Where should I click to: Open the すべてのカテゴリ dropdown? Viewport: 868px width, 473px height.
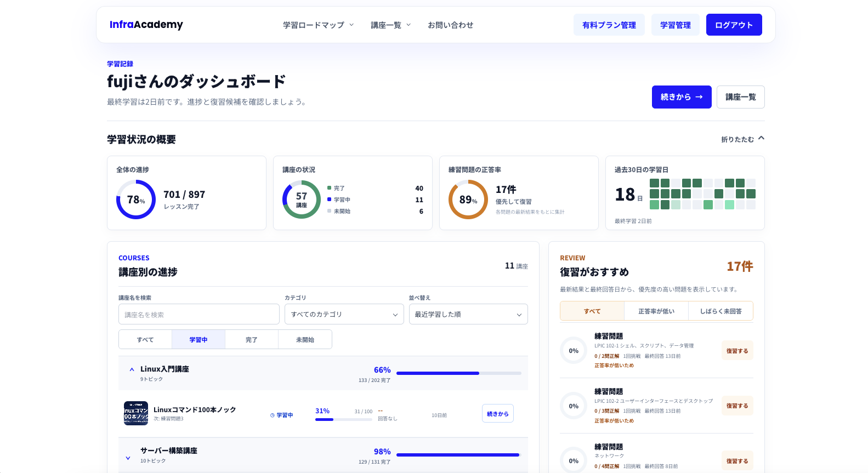pyautogui.click(x=344, y=314)
